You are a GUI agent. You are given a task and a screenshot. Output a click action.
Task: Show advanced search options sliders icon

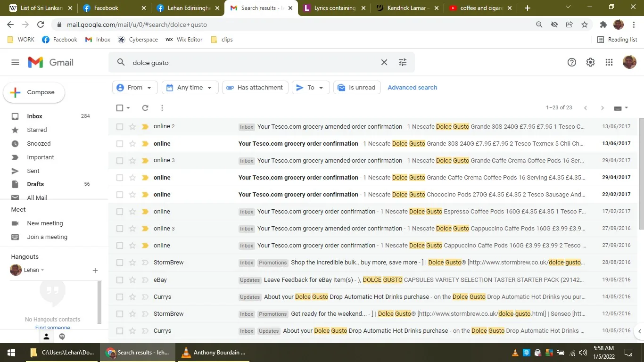click(402, 62)
